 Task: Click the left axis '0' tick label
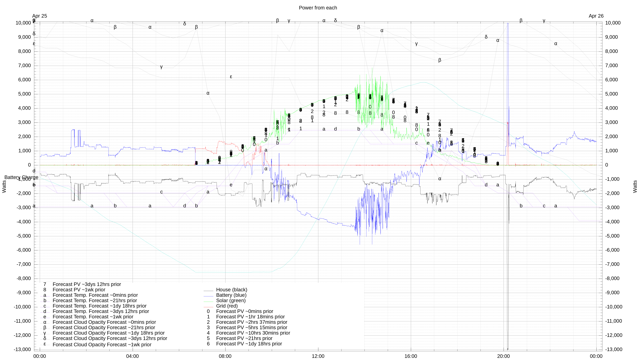[x=30, y=165]
